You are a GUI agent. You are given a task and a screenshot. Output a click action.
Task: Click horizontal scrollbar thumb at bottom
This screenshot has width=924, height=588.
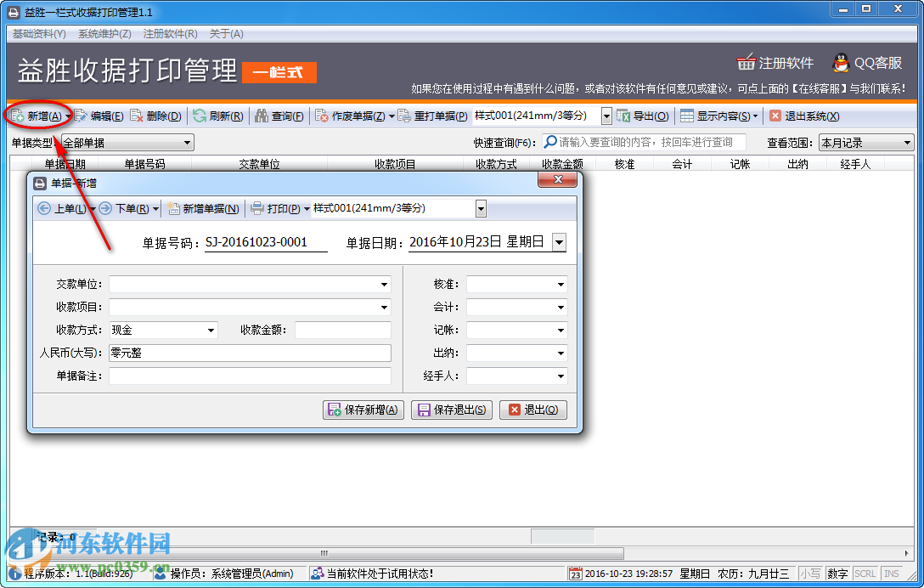(323, 553)
